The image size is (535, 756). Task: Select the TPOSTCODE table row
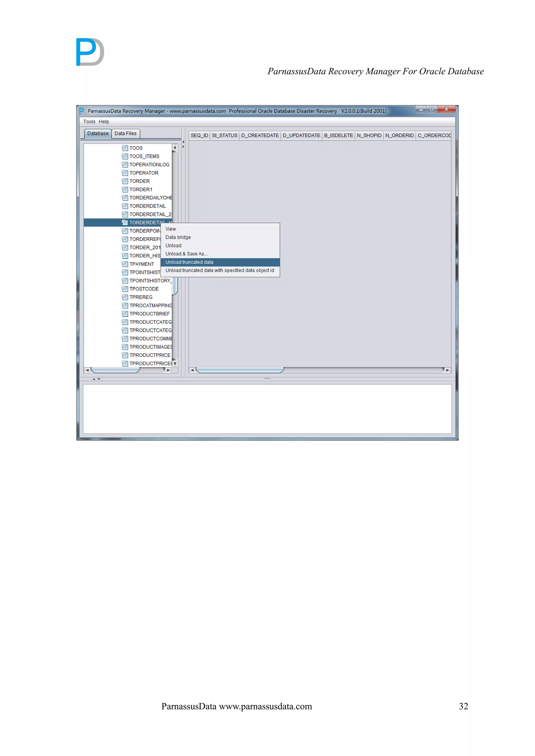[128, 289]
